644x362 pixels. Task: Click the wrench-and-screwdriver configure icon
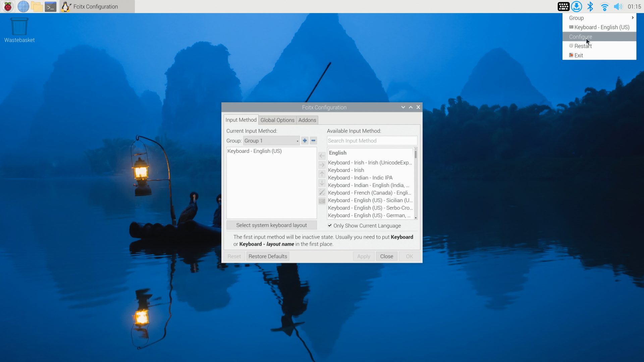coord(322,192)
